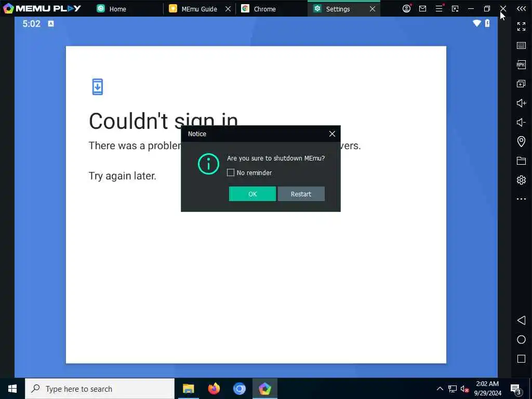532x399 pixels.
Task: Open the network icon in the system tray
Action: point(453,389)
